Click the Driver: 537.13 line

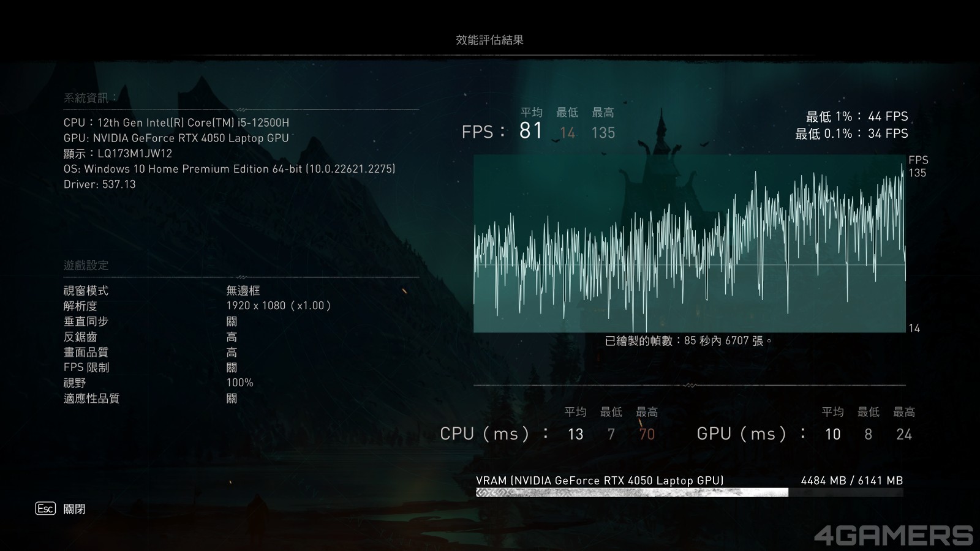(x=99, y=184)
